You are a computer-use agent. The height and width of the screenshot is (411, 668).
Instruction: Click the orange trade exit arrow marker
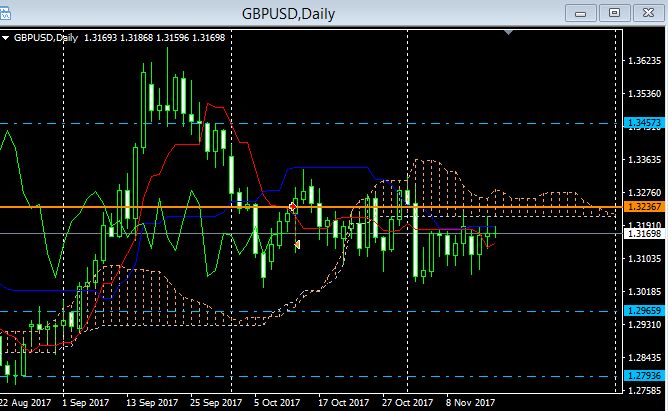click(x=297, y=244)
